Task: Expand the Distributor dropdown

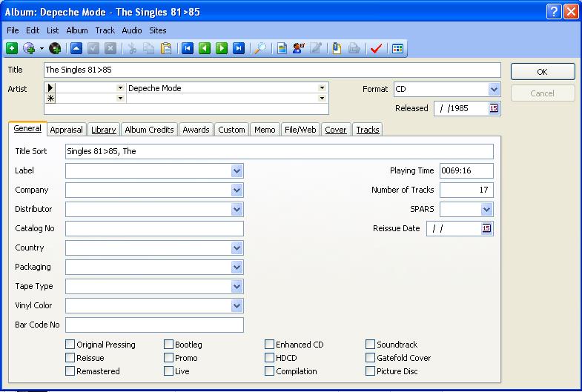Action: coord(237,210)
